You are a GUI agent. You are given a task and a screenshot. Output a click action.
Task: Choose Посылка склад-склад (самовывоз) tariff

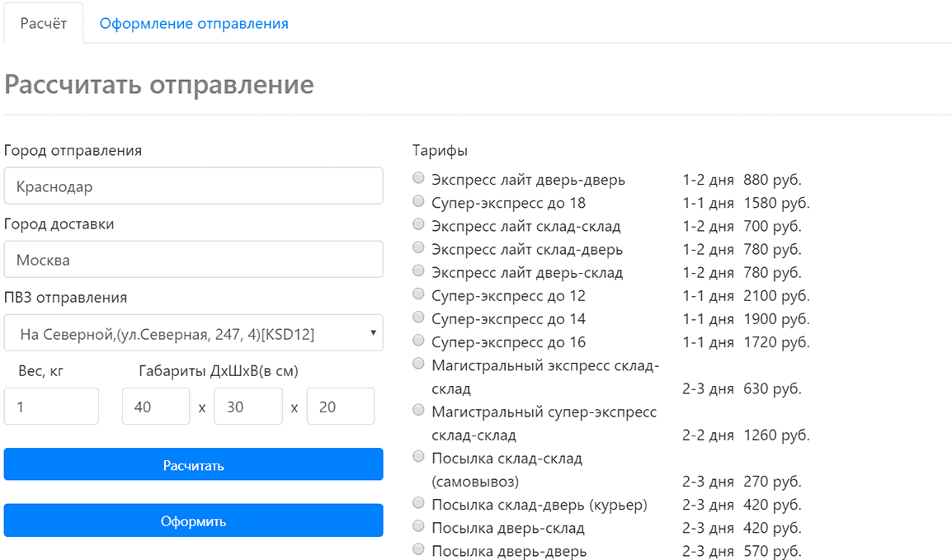(x=419, y=457)
